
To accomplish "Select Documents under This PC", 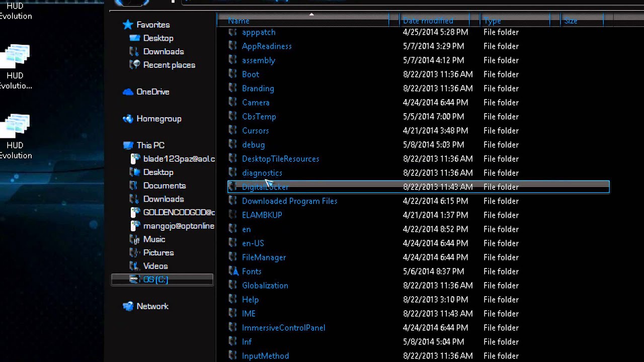I will 165,186.
